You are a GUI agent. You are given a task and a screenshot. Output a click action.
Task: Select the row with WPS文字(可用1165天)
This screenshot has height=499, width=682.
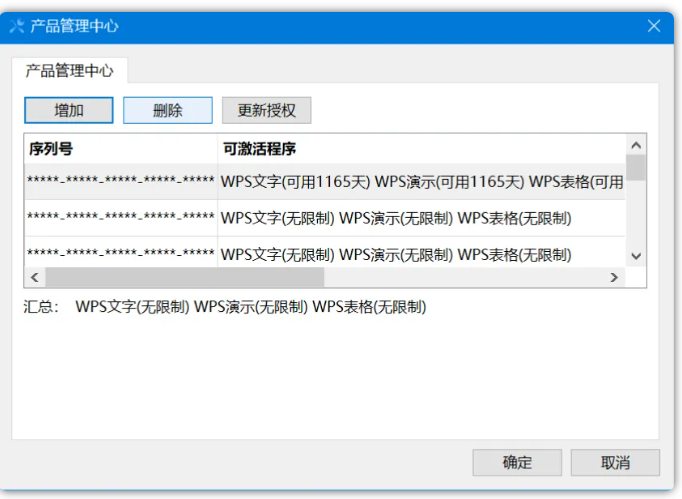[x=324, y=182]
